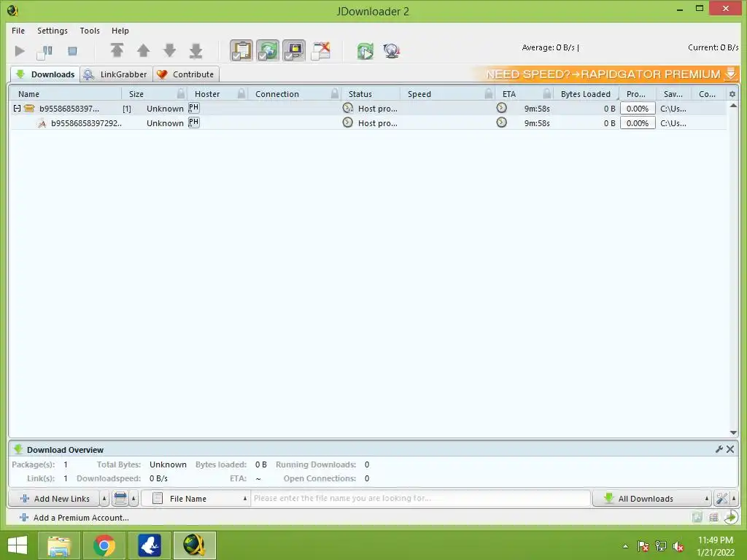747x560 pixels.
Task: Click the PH hoster icon in file row
Action: tap(193, 122)
